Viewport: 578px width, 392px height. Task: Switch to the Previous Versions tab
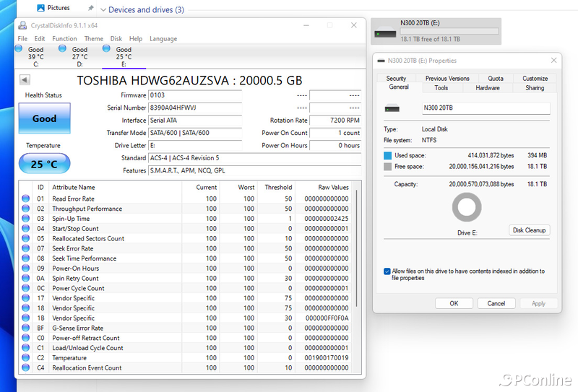point(447,78)
